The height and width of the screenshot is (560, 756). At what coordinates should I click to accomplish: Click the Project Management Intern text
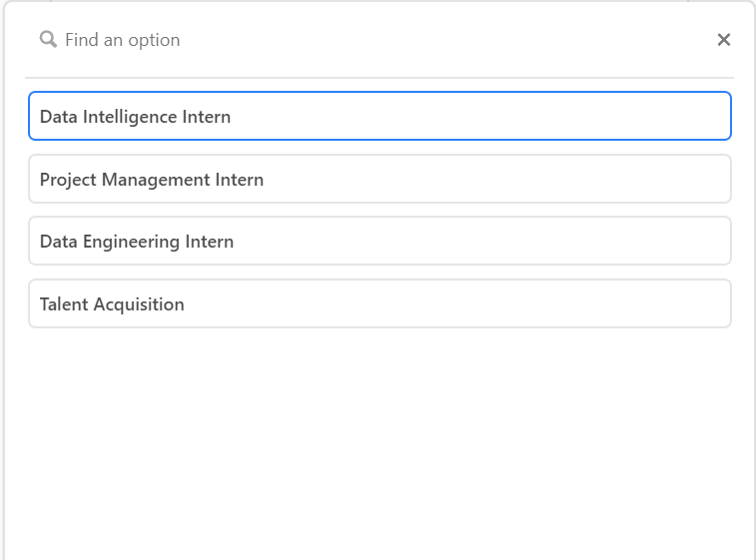[152, 180]
